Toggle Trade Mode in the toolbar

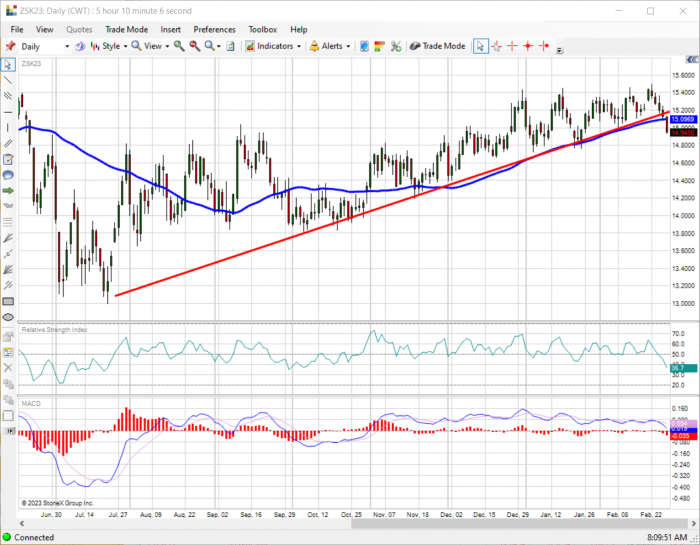437,46
